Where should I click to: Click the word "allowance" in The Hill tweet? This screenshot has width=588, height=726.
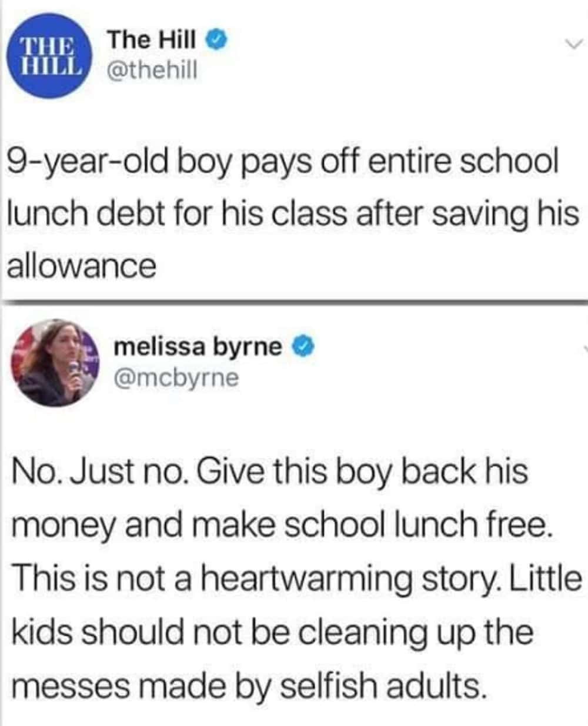coord(82,266)
